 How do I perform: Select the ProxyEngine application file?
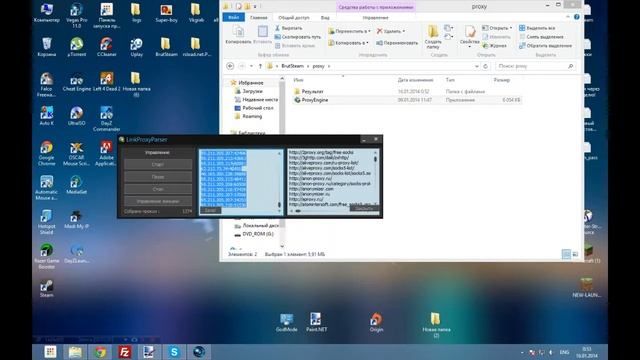pos(311,100)
